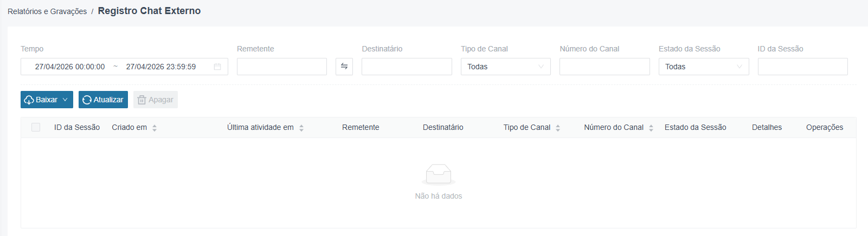Click the ID da Sessão filter field

pyautogui.click(x=803, y=67)
